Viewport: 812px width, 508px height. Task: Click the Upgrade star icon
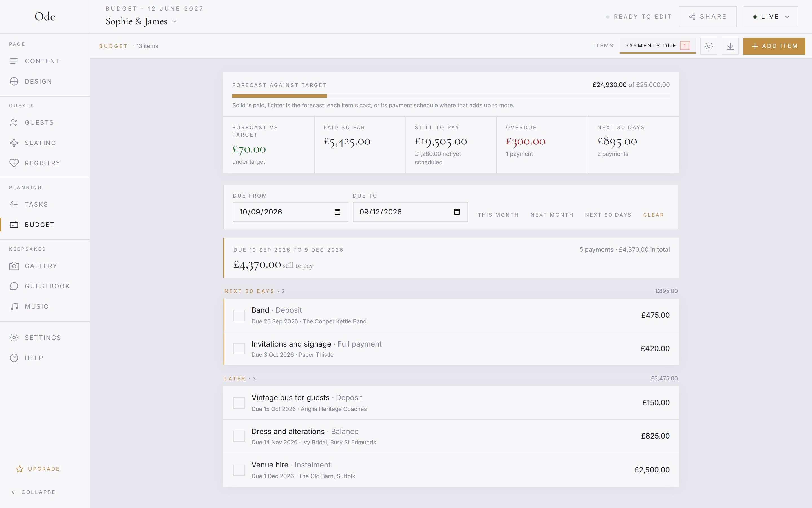pyautogui.click(x=19, y=469)
